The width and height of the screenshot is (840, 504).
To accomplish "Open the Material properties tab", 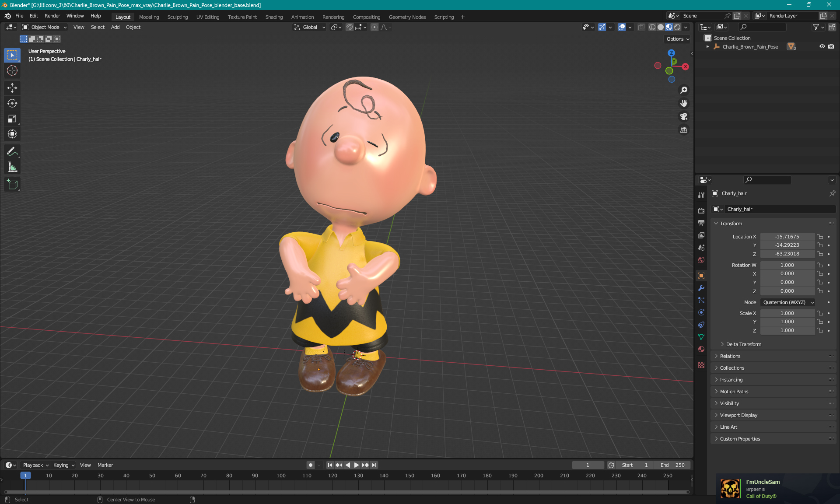I will point(701,349).
